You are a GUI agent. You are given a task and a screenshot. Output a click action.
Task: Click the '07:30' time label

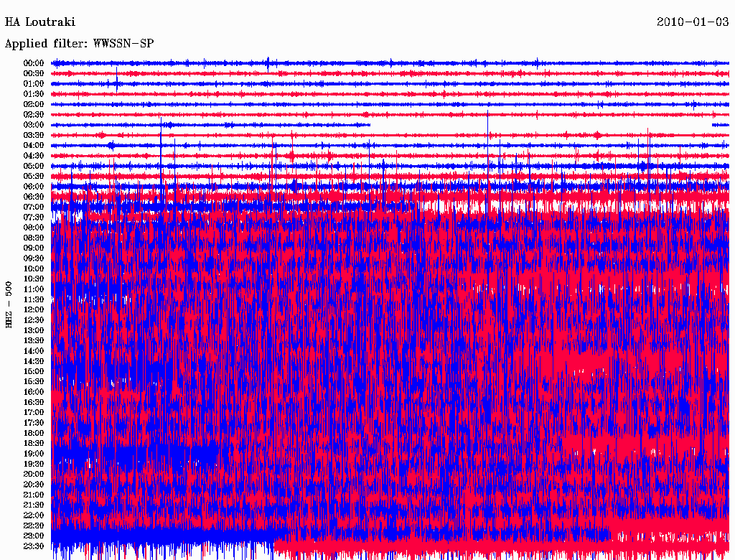click(34, 217)
